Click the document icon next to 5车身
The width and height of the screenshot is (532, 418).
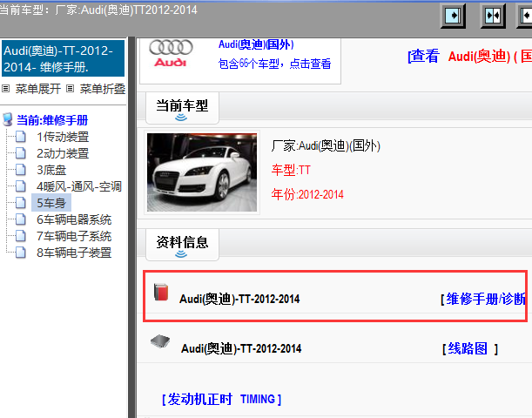pyautogui.click(x=21, y=203)
